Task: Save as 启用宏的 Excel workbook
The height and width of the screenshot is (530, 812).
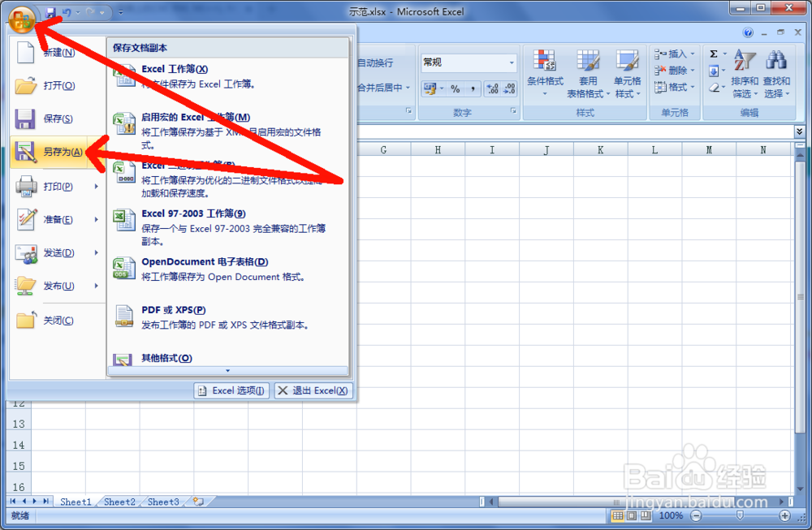Action: [228, 131]
